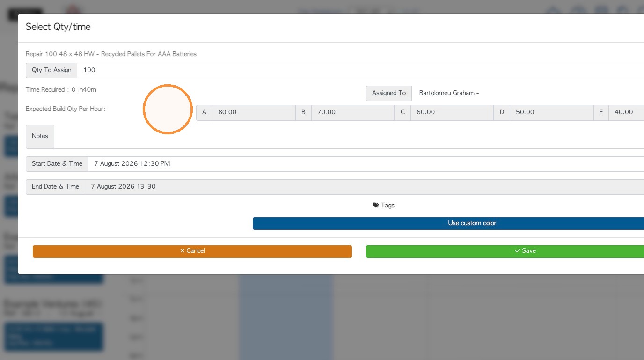Screen dimensions: 644x360
Task: Click the Time Required : 01h40m text
Action: point(61,89)
